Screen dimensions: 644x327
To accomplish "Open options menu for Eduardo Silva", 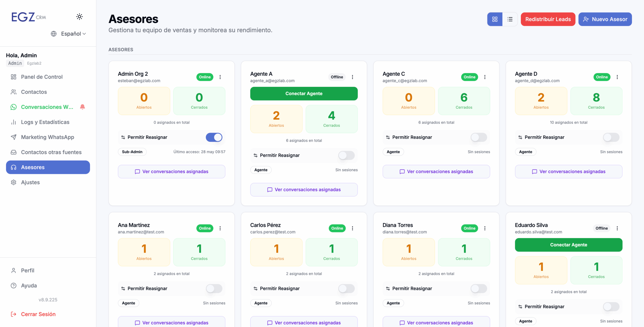I will point(617,228).
